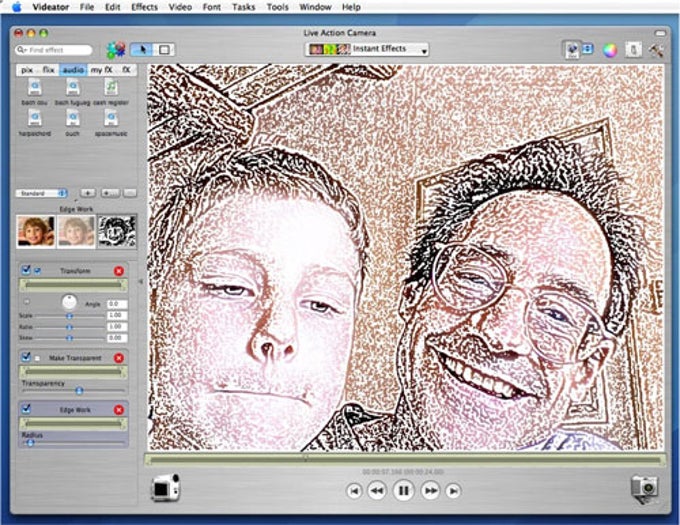Screen dimensions: 680x525
Task: Switch to the my fX tab
Action: click(x=101, y=70)
